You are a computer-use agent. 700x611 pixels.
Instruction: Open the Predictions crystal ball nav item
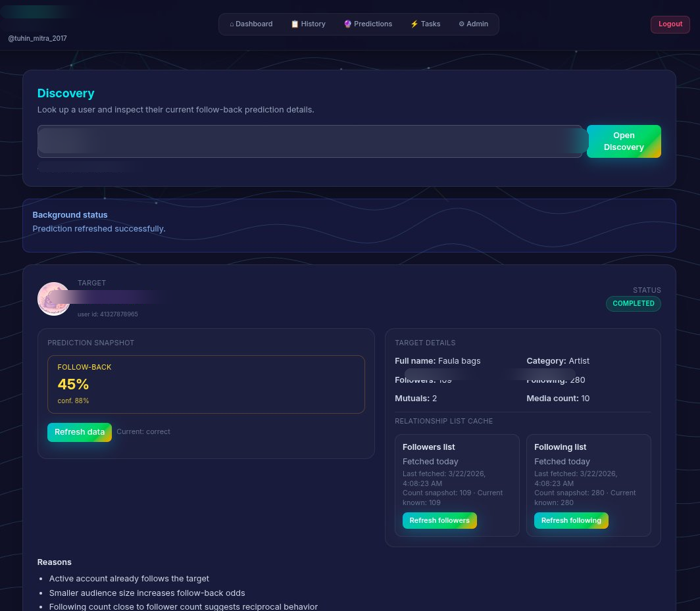coord(368,24)
